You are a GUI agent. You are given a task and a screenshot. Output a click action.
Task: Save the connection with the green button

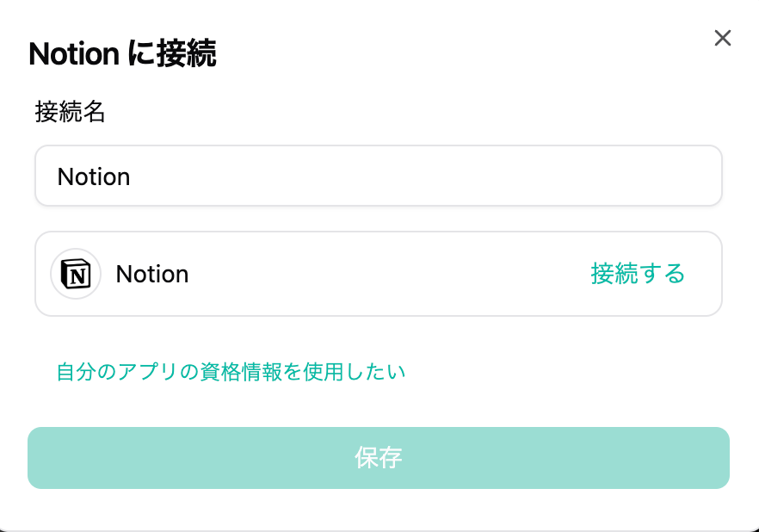click(x=379, y=458)
